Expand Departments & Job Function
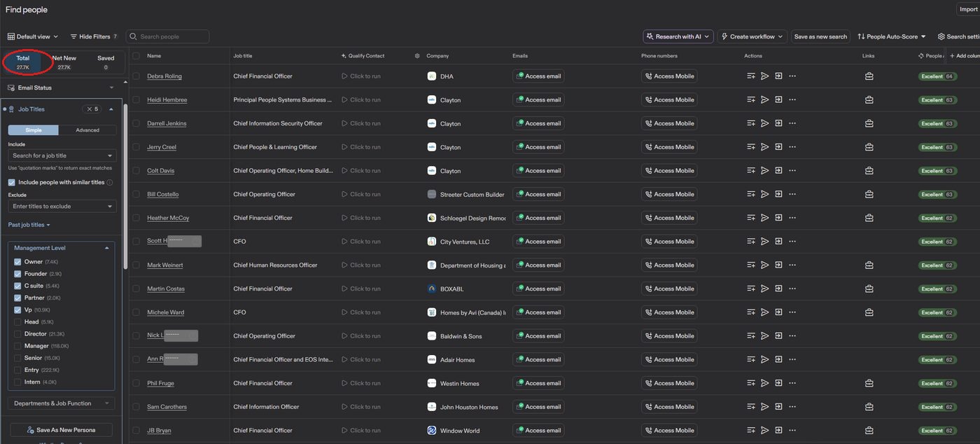 [x=62, y=403]
